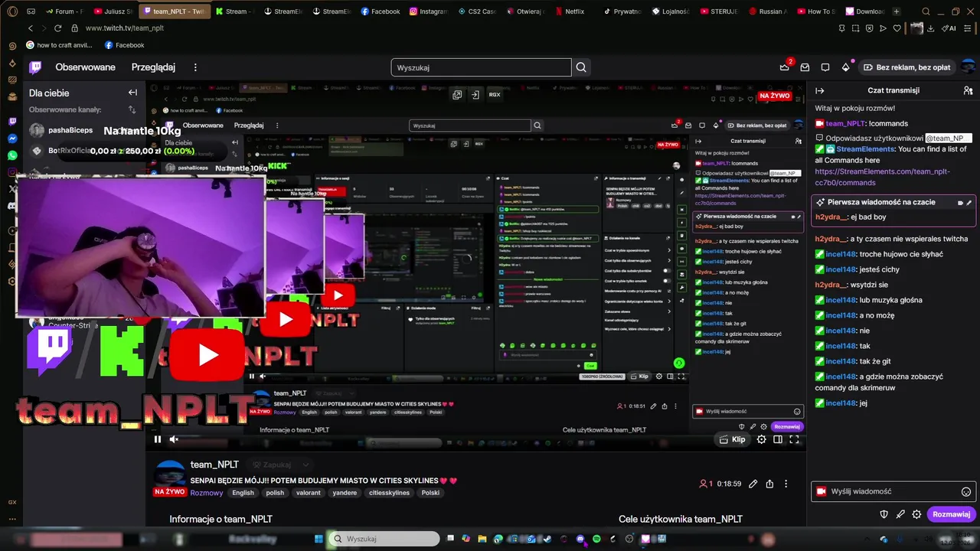980x551 pixels.
Task: Click the Wyślij wiadomość chat input
Action: coord(893,491)
